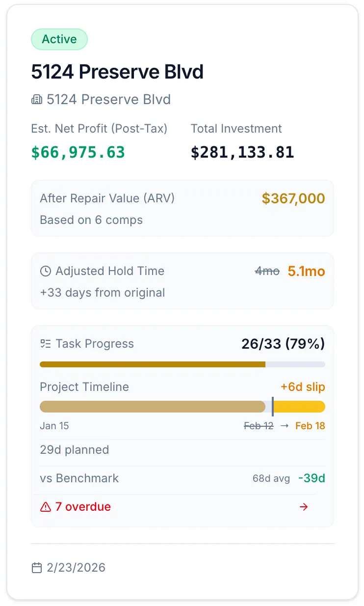Click the Active status badge
364x606 pixels.
59,39
